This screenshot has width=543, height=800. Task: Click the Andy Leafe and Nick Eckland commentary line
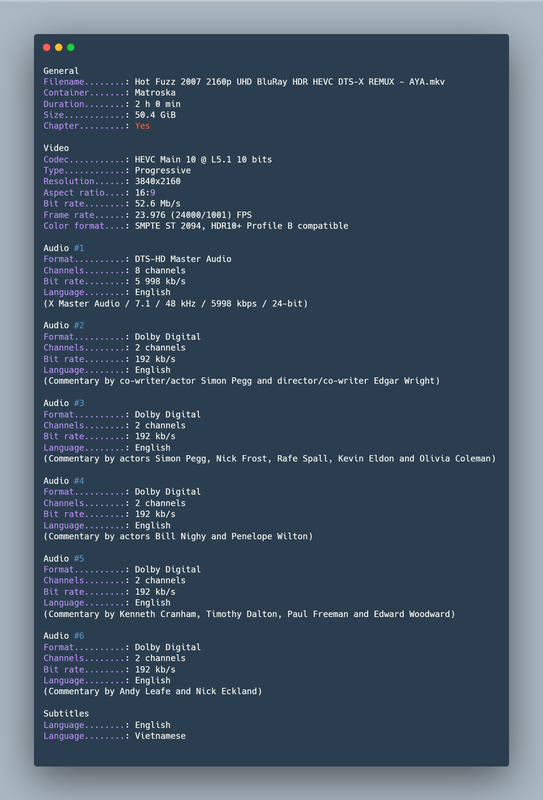[153, 691]
